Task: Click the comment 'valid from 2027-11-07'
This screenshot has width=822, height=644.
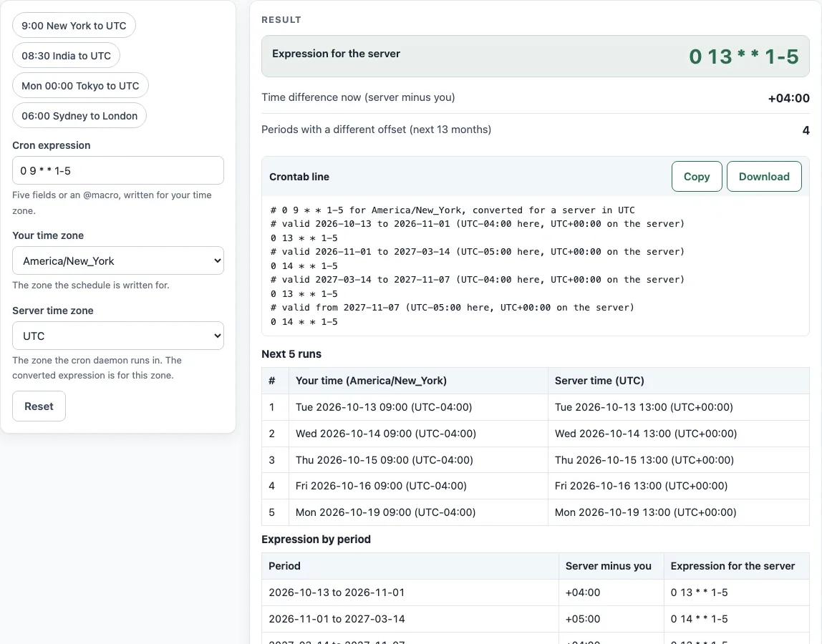Action: click(453, 308)
